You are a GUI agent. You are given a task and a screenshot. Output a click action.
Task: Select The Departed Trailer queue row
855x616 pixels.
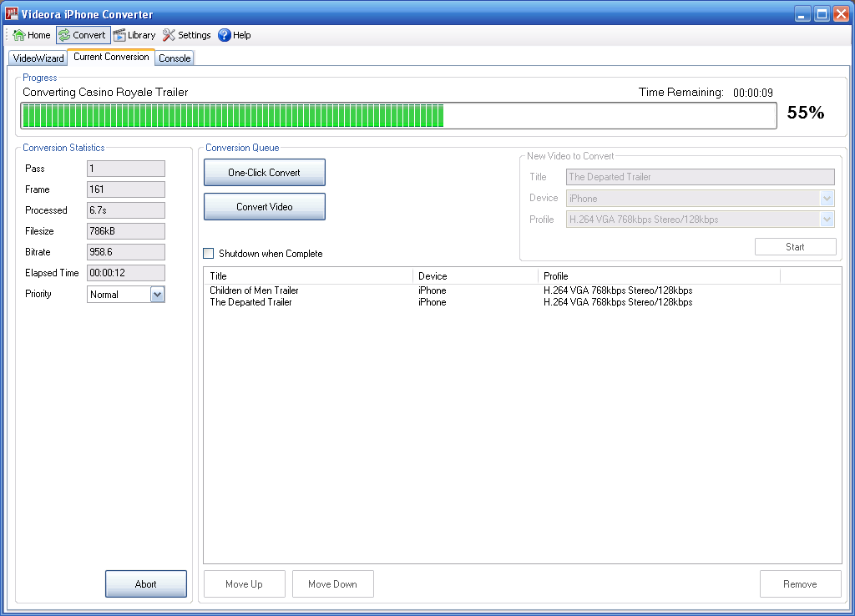(250, 302)
